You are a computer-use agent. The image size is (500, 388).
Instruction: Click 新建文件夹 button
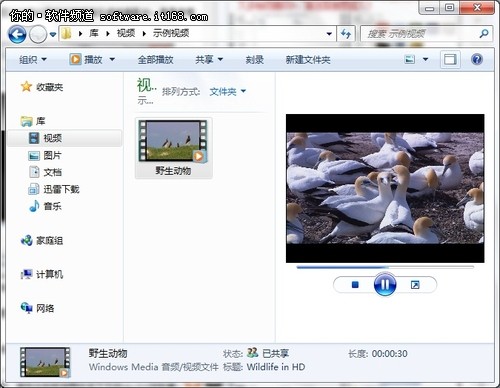coord(308,60)
